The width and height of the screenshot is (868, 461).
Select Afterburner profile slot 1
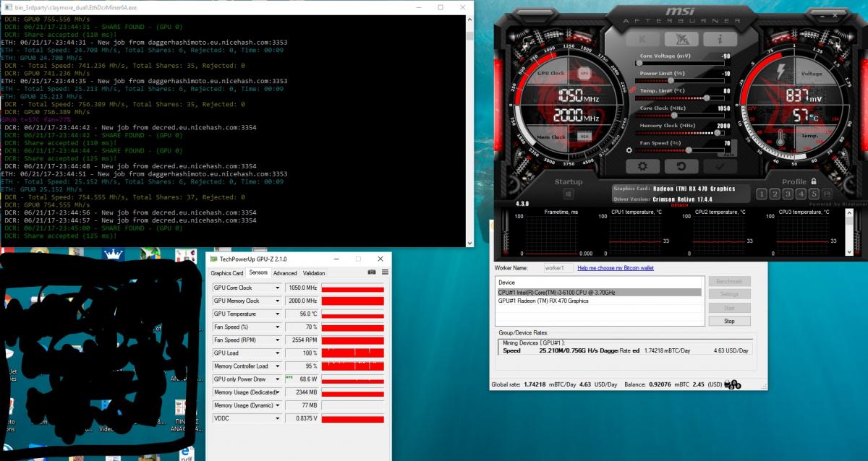(x=762, y=194)
